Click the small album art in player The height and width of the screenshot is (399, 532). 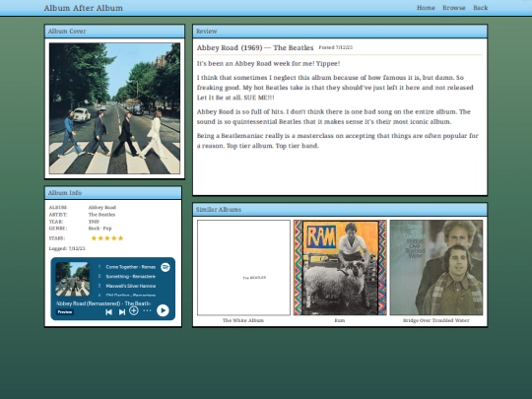click(73, 279)
